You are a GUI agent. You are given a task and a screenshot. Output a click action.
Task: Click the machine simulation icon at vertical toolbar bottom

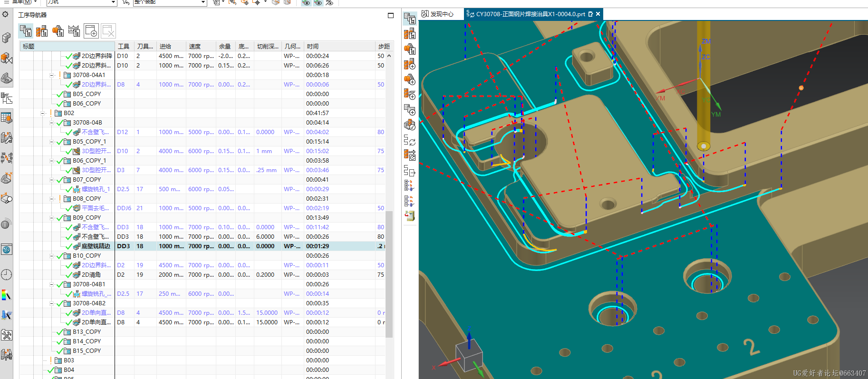410,215
